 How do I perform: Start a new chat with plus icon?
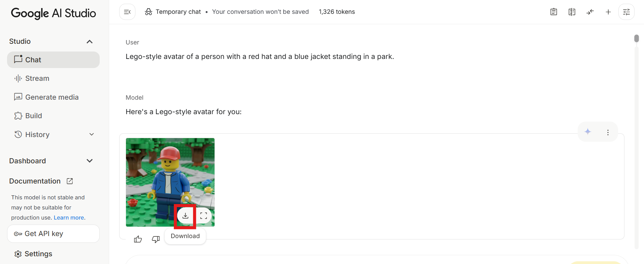(608, 12)
